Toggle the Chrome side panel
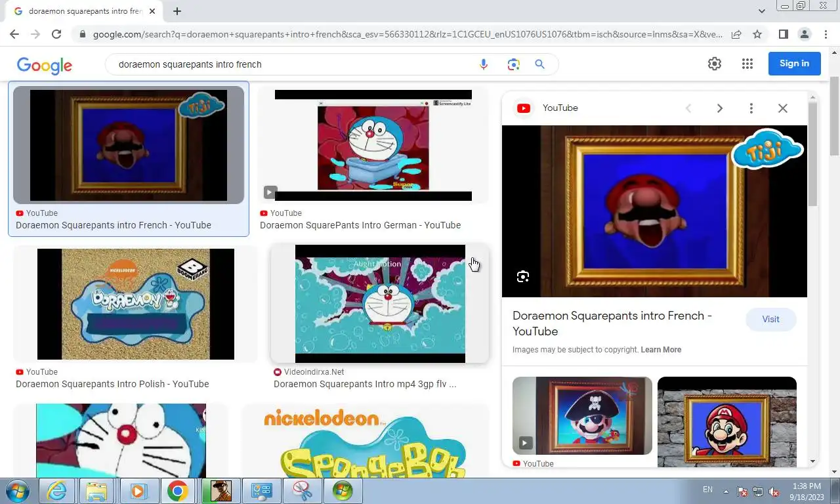 [x=783, y=34]
